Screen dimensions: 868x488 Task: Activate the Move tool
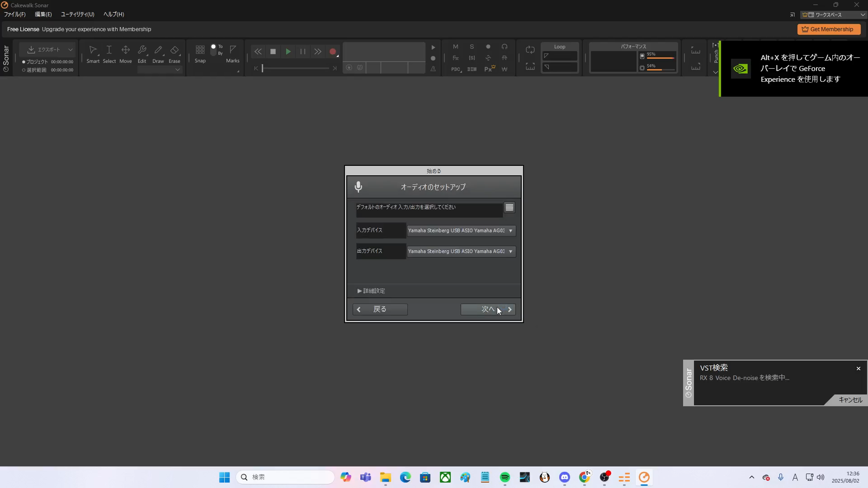126,54
